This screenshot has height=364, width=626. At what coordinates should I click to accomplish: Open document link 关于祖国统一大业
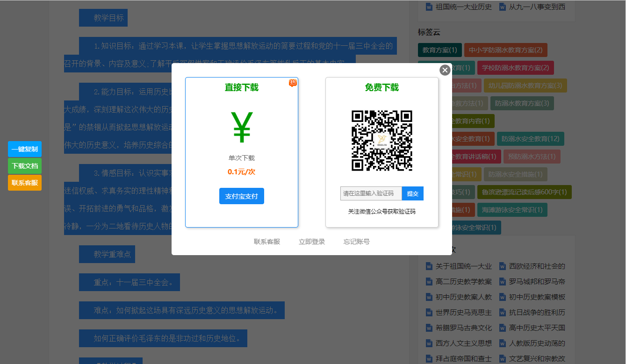(x=464, y=266)
